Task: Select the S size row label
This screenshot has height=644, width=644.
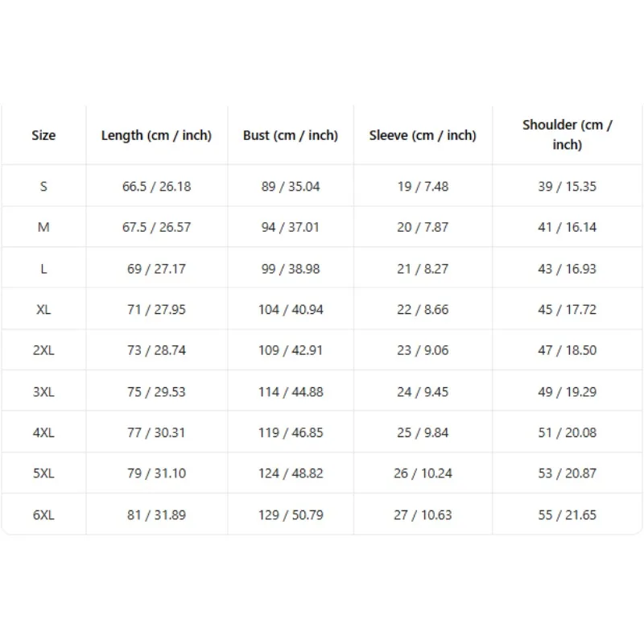Action: click(x=43, y=187)
